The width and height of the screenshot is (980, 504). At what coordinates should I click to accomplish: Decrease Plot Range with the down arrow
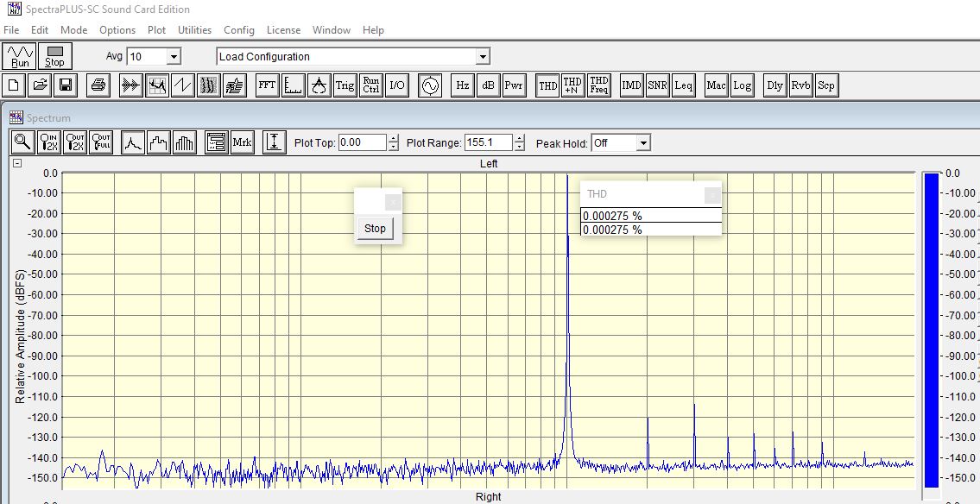(520, 147)
